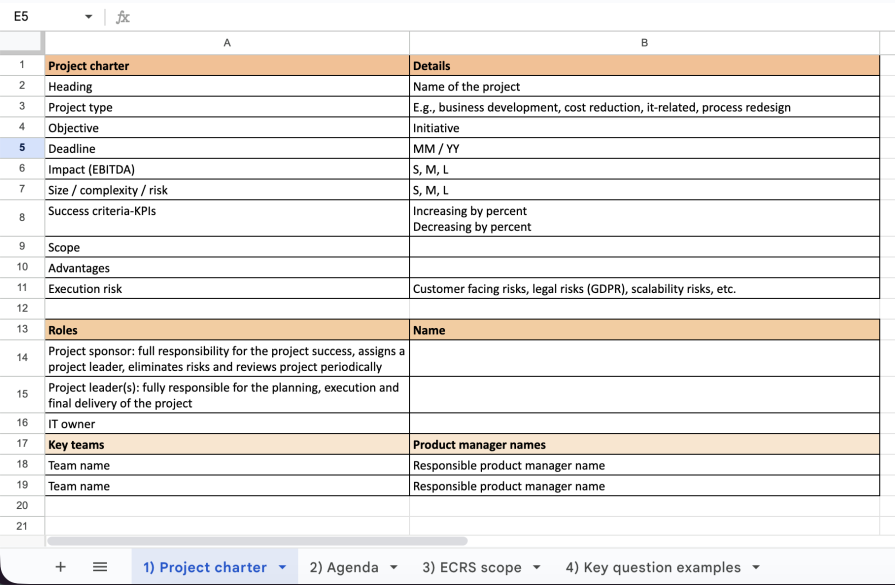Click the name box showing E5

(40, 17)
